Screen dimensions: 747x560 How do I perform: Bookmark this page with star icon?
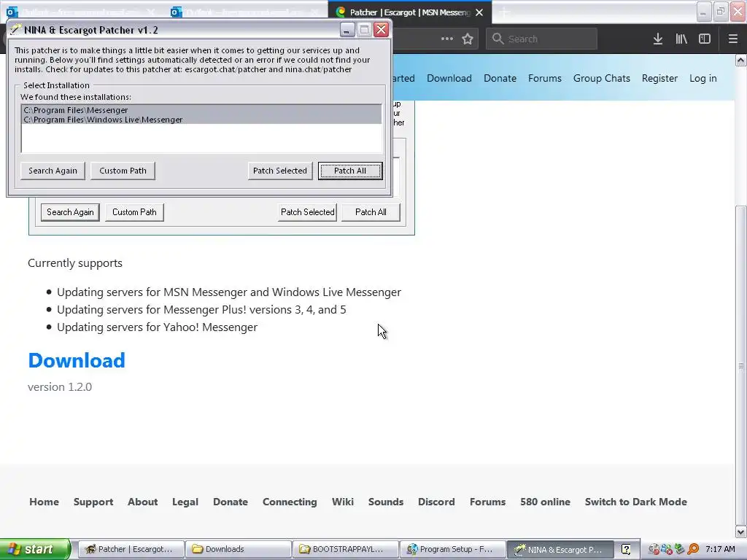tap(468, 39)
